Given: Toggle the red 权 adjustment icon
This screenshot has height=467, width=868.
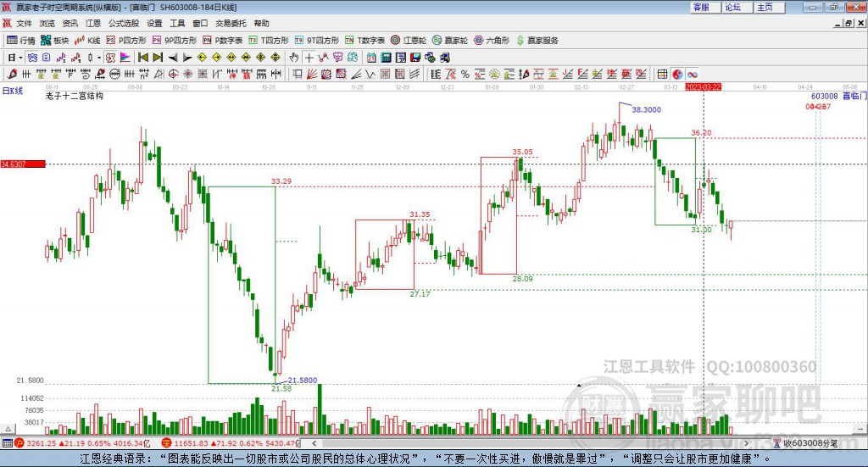Looking at the screenshot, I should pyautogui.click(x=111, y=58).
